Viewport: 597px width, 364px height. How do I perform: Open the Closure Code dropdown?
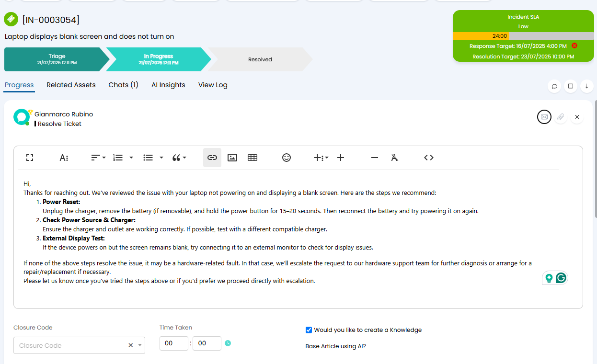[x=79, y=345]
